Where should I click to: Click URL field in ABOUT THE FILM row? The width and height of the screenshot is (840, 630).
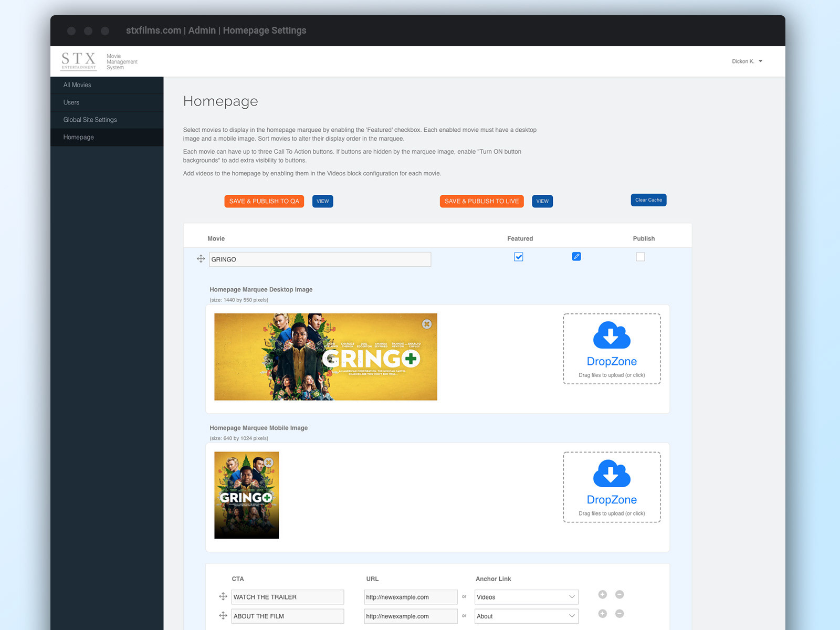click(x=411, y=616)
